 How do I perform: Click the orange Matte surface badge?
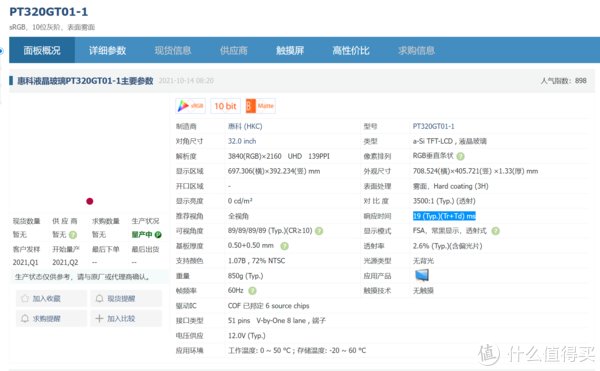click(261, 106)
